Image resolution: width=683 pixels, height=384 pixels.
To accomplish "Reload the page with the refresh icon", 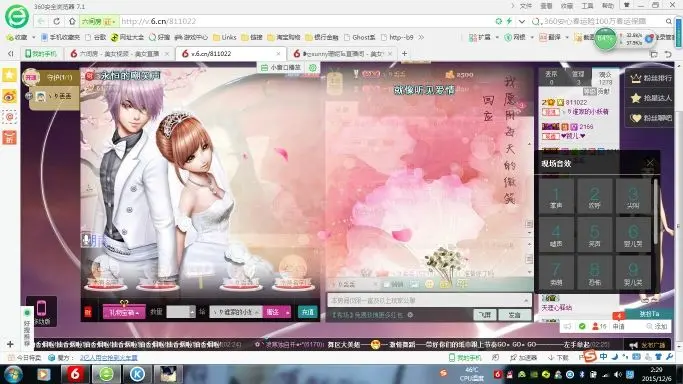I will pos(57,21).
